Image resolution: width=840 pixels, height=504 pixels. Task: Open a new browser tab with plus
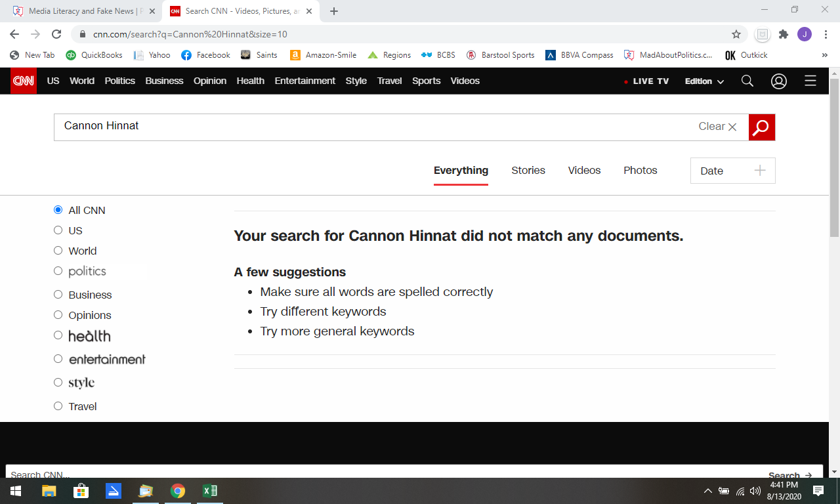[334, 11]
